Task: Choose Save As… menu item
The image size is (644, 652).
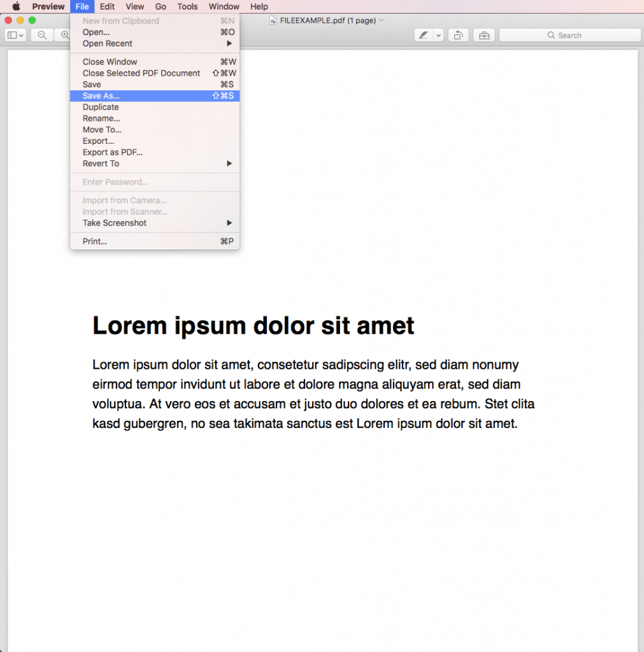Action: point(155,96)
